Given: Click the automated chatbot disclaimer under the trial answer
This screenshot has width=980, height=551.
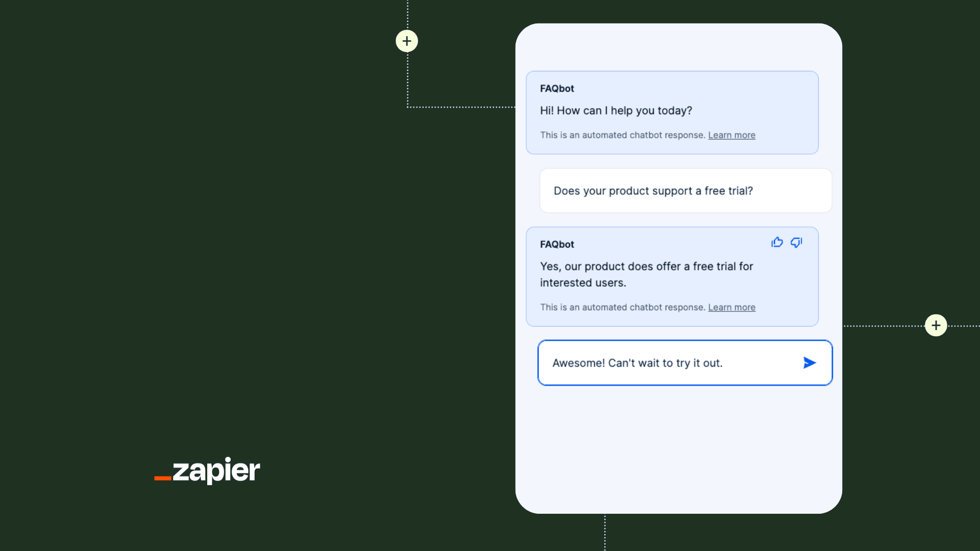Looking at the screenshot, I should [x=622, y=308].
